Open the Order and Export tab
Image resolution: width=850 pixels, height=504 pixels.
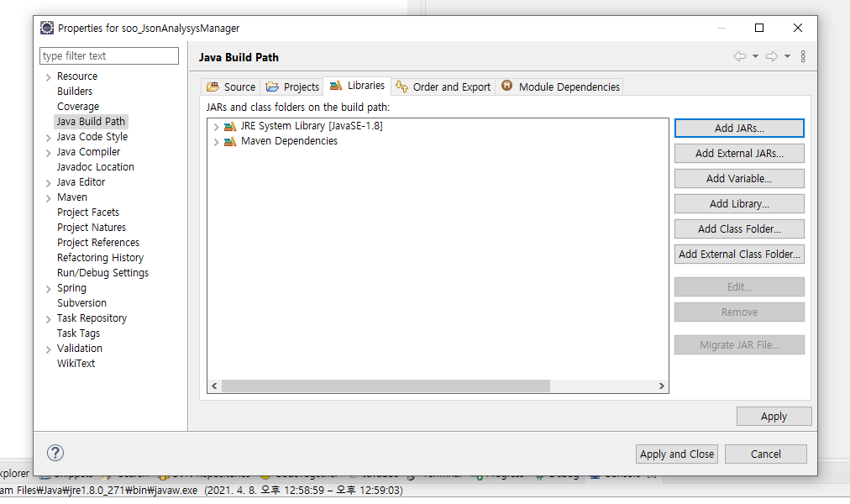[x=443, y=87]
